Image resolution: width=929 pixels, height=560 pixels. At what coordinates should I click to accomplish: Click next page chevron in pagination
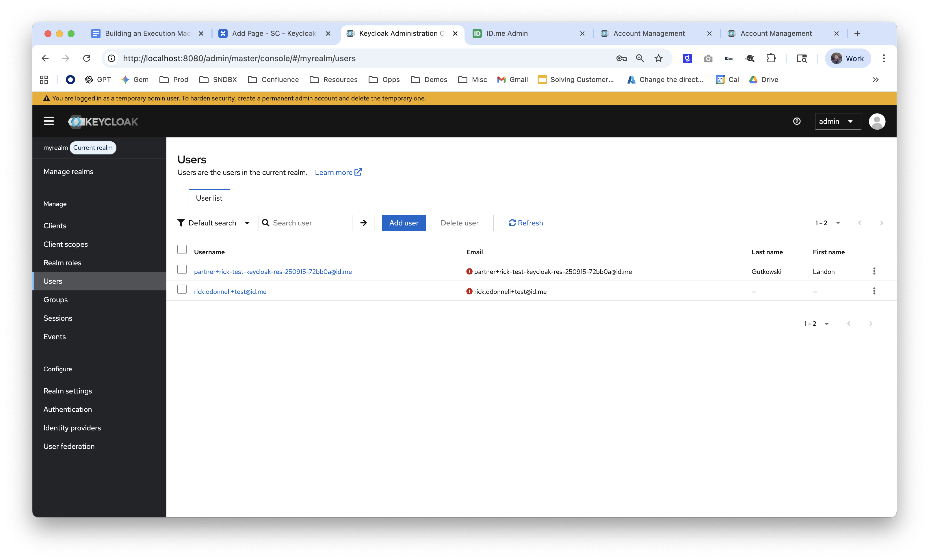pyautogui.click(x=882, y=223)
